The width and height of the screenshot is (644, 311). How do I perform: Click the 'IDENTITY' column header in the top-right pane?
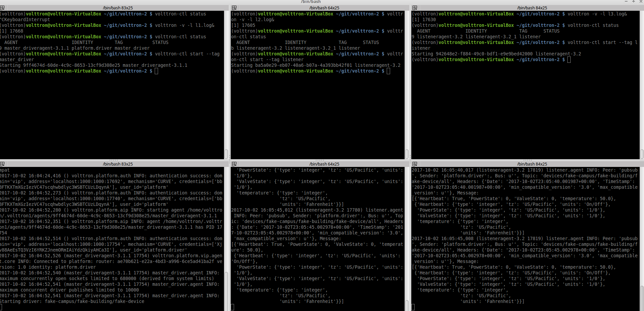point(476,31)
